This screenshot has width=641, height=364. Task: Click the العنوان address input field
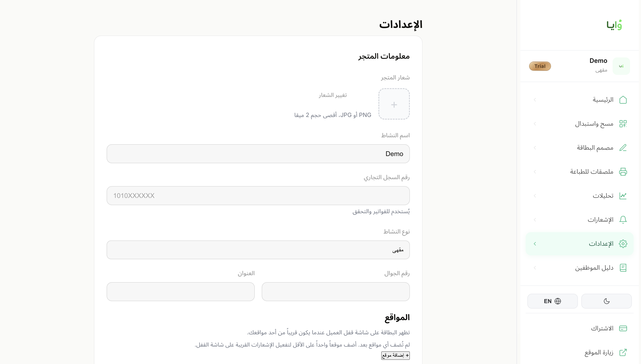tap(181, 292)
